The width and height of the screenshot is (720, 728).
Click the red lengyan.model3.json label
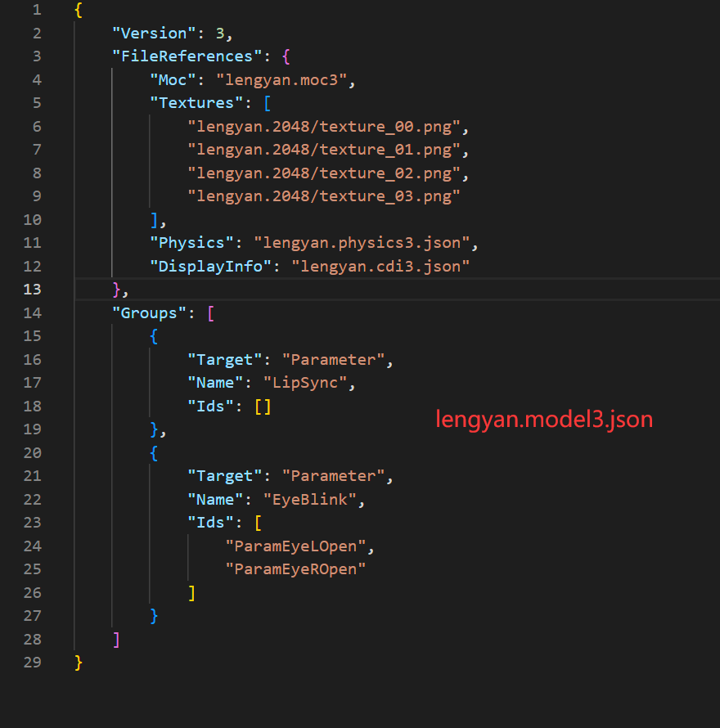(543, 419)
